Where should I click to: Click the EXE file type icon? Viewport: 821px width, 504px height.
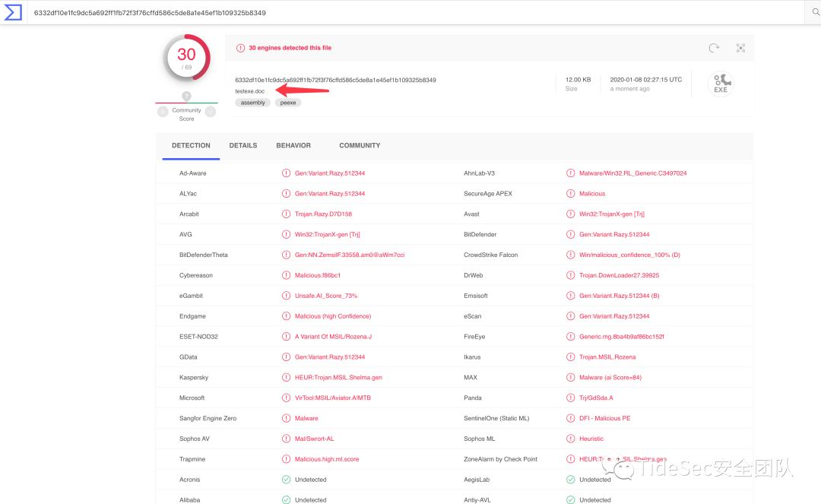point(721,83)
